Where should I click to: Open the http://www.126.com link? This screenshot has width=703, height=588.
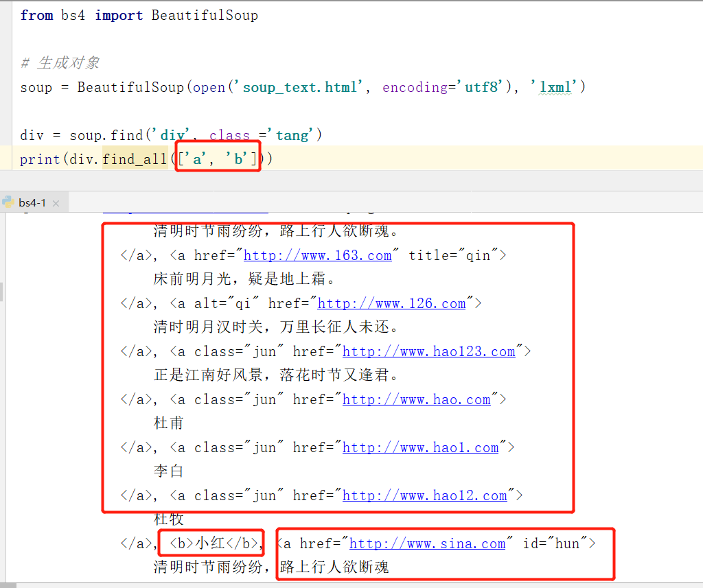[x=391, y=303]
